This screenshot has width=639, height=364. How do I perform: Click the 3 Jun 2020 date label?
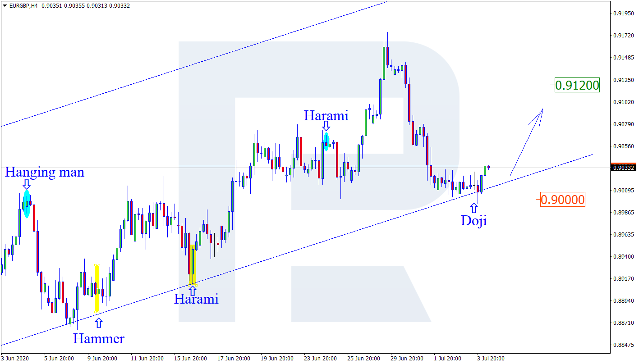[x=14, y=359]
